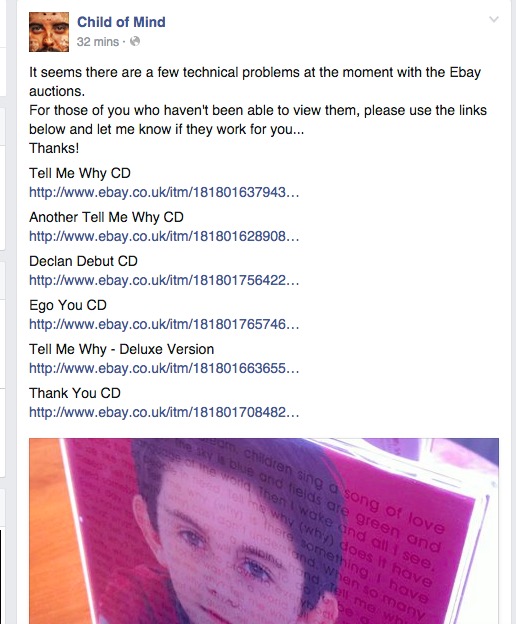Follow the Declan Debut CD eBay link 181801756422

pyautogui.click(x=164, y=281)
